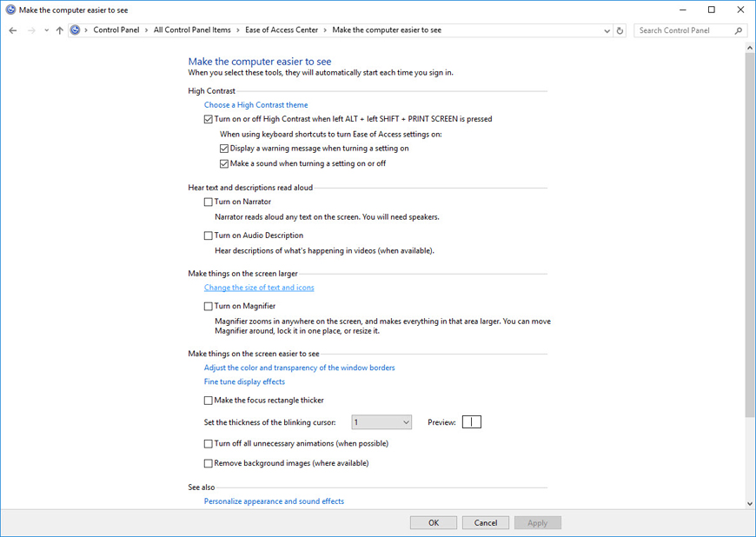Enable Turn on Magnifier checkbox
Image resolution: width=756 pixels, height=537 pixels.
pyautogui.click(x=209, y=306)
